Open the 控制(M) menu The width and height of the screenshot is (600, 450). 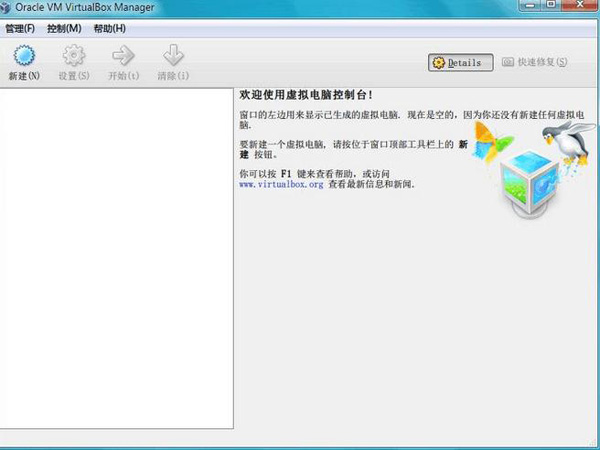pyautogui.click(x=64, y=28)
